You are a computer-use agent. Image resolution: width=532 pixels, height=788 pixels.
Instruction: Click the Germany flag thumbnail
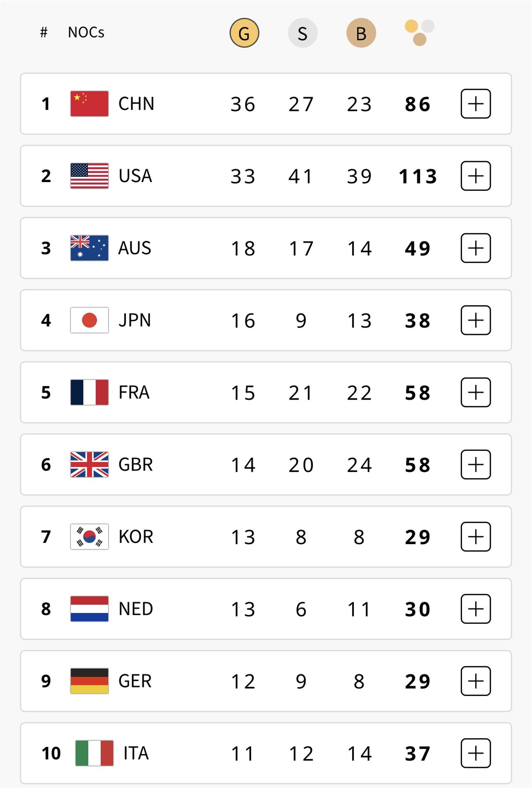coord(89,681)
